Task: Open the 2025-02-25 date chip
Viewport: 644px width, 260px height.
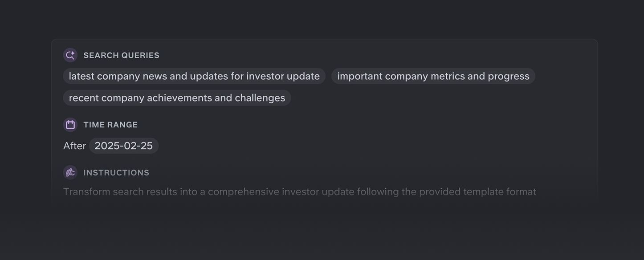Action: pos(123,146)
